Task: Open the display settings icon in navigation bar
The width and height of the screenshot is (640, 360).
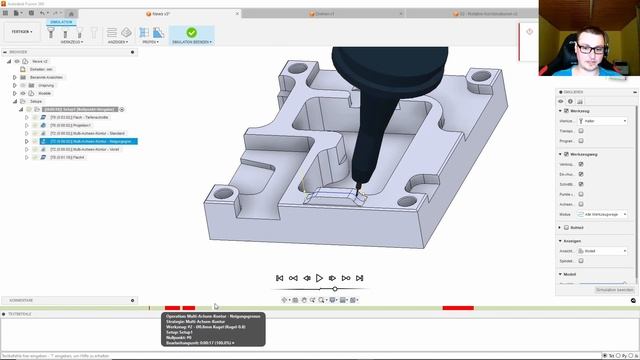Action: click(333, 300)
